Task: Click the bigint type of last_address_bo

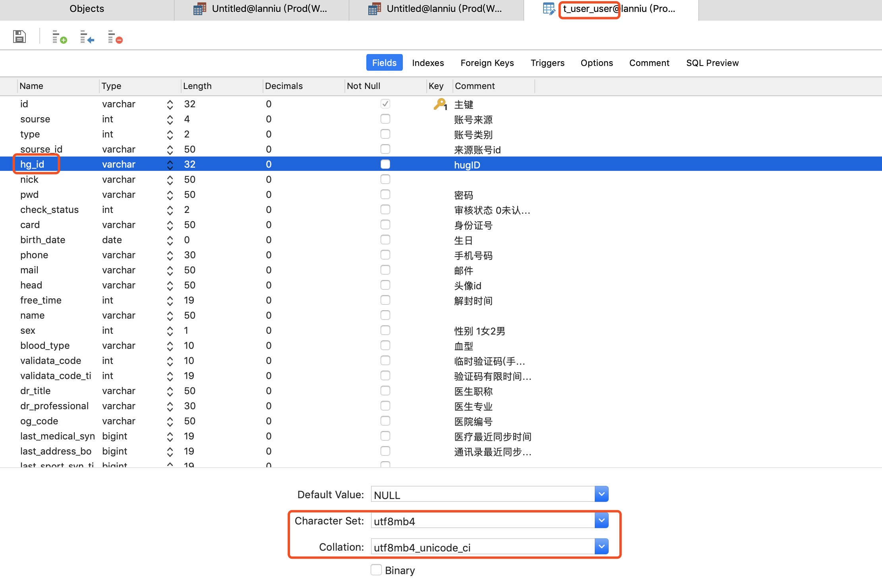Action: point(115,451)
